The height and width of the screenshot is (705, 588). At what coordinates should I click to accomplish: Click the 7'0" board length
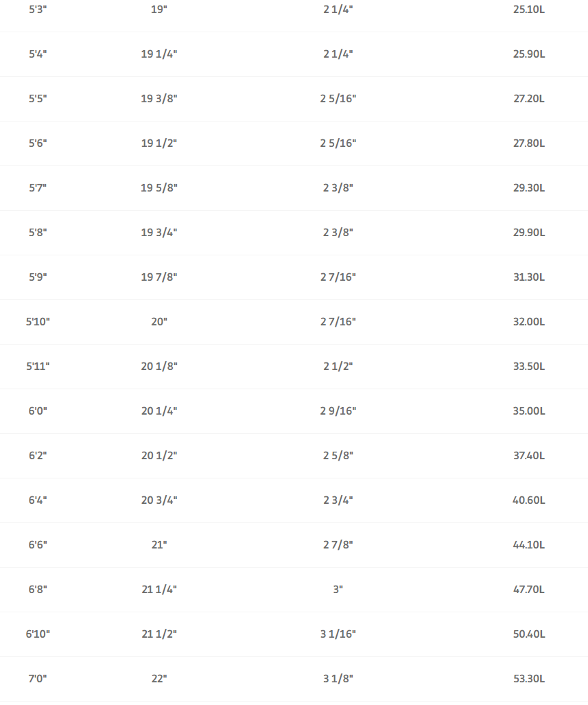click(38, 678)
